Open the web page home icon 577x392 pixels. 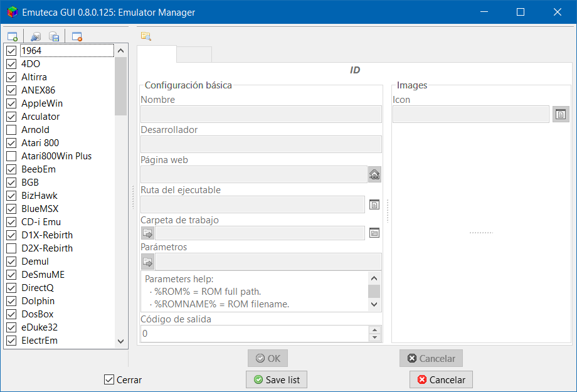374,174
